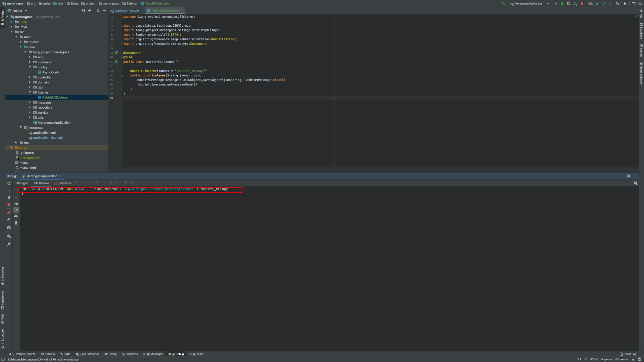644x362 pixels.
Task: Click the Git commit checkmark icon
Action: coord(604,4)
